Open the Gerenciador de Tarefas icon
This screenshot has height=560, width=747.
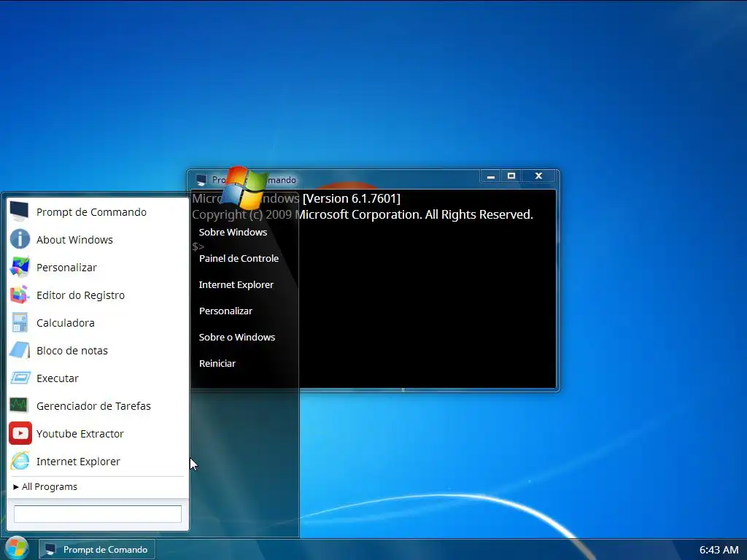click(20, 405)
